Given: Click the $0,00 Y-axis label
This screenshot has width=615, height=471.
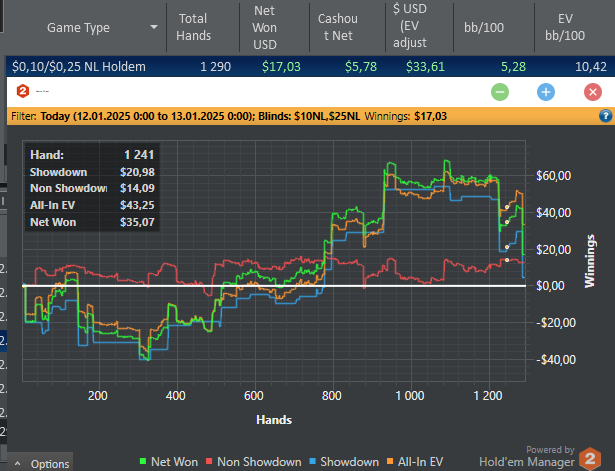Looking at the screenshot, I should pos(550,286).
